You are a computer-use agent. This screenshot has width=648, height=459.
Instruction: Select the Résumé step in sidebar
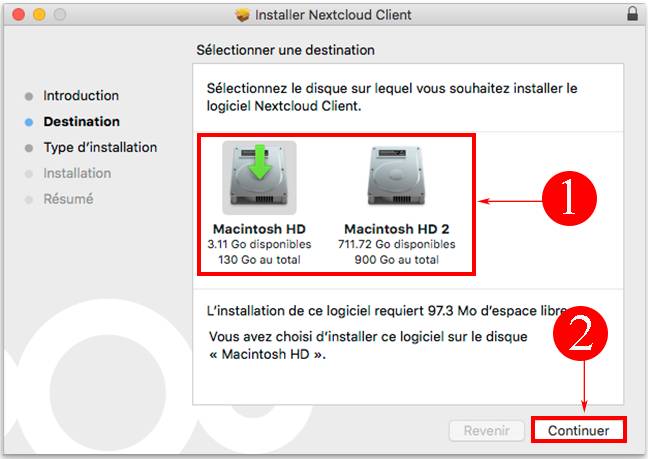pos(69,199)
